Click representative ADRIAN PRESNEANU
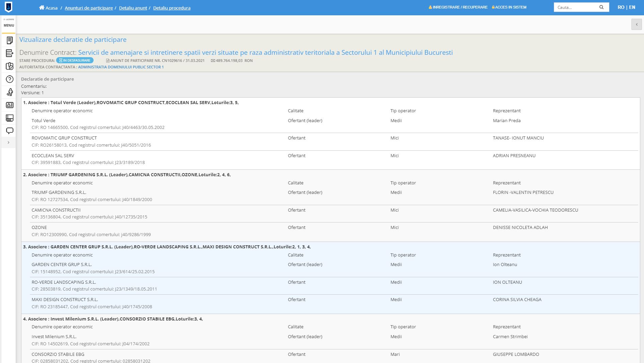The width and height of the screenshot is (644, 363). [x=514, y=155]
